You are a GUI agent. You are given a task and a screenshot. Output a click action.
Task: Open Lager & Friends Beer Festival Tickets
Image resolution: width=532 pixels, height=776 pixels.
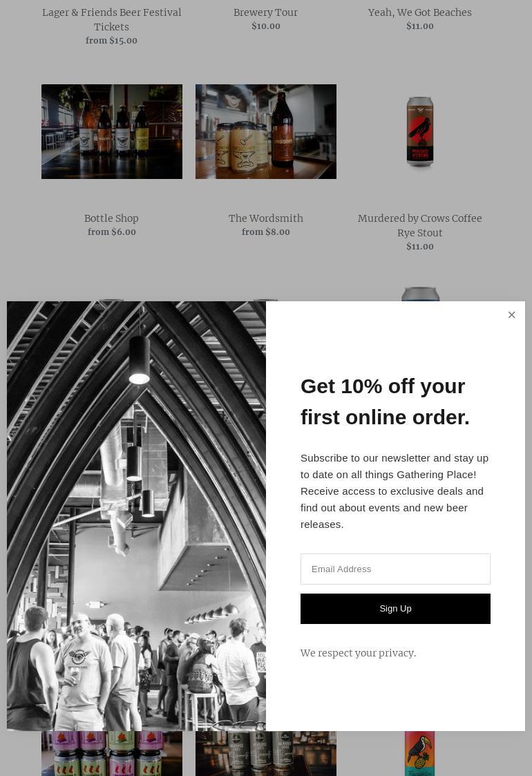click(x=111, y=19)
